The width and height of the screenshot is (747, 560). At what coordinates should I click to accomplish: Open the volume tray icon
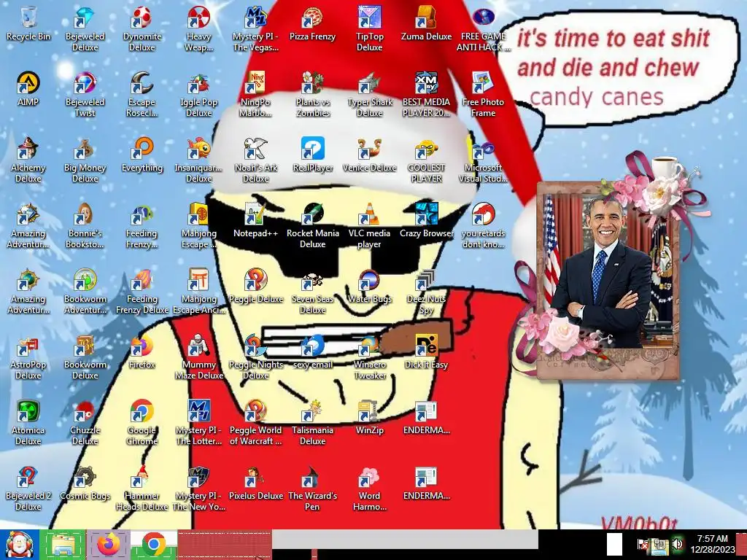(x=677, y=544)
